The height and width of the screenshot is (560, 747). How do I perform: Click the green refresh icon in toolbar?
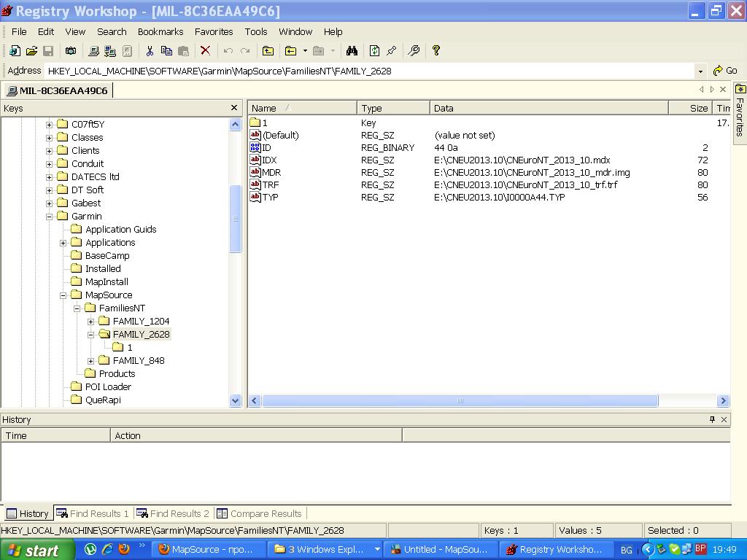pos(374,50)
